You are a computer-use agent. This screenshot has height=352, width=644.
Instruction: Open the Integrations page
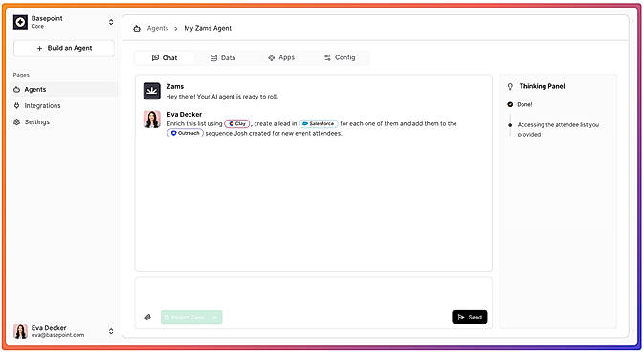click(x=42, y=106)
